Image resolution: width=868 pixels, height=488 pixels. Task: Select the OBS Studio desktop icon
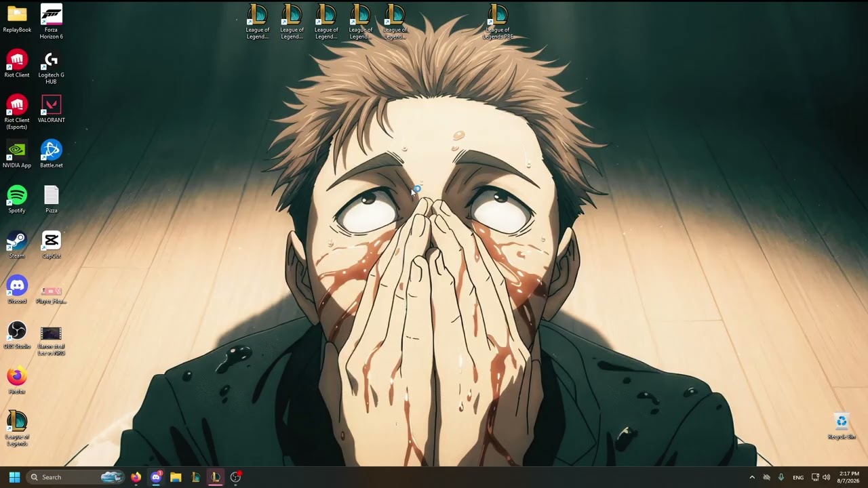(x=17, y=335)
